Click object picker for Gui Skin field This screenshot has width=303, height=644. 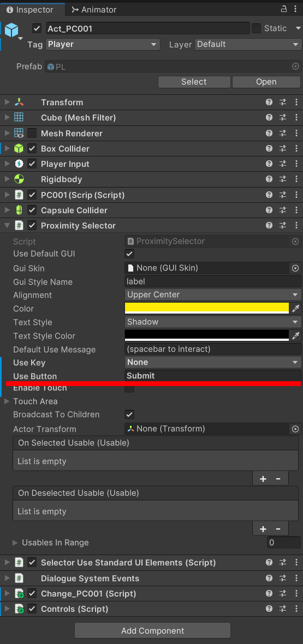coord(295,268)
